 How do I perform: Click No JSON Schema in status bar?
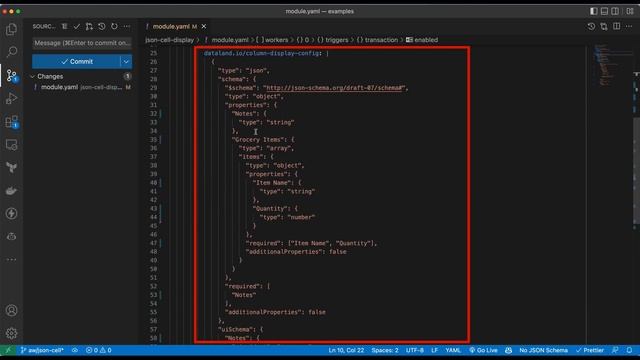tap(543, 350)
